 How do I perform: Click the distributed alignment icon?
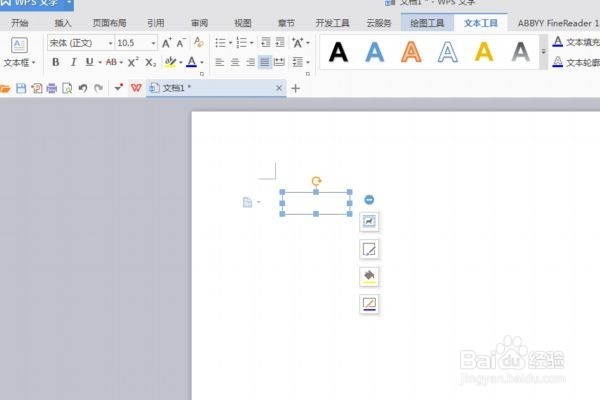click(279, 62)
